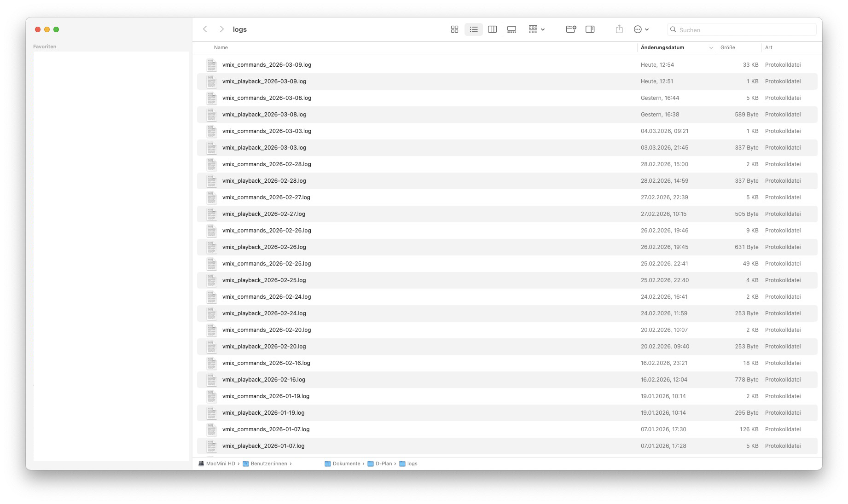
Task: Open the D-Plan folder in the path bar
Action: click(x=383, y=463)
